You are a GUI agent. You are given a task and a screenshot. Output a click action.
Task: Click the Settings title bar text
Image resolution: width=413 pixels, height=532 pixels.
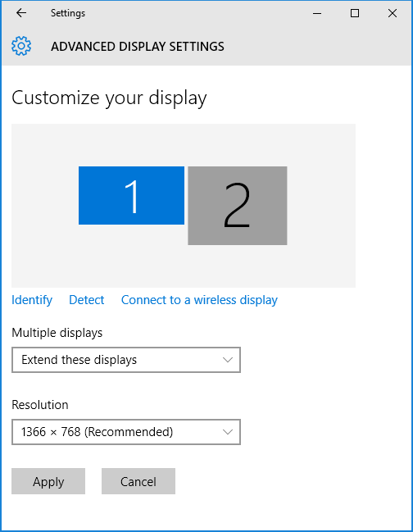68,13
